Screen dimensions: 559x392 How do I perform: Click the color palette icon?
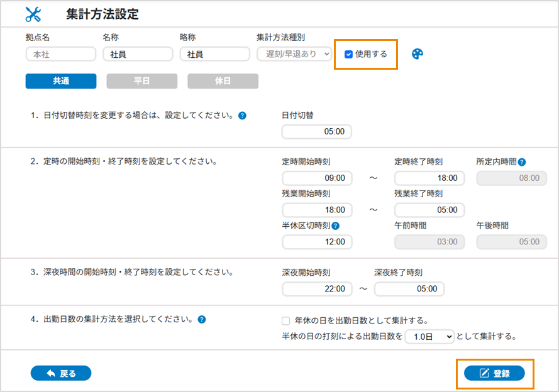[418, 55]
